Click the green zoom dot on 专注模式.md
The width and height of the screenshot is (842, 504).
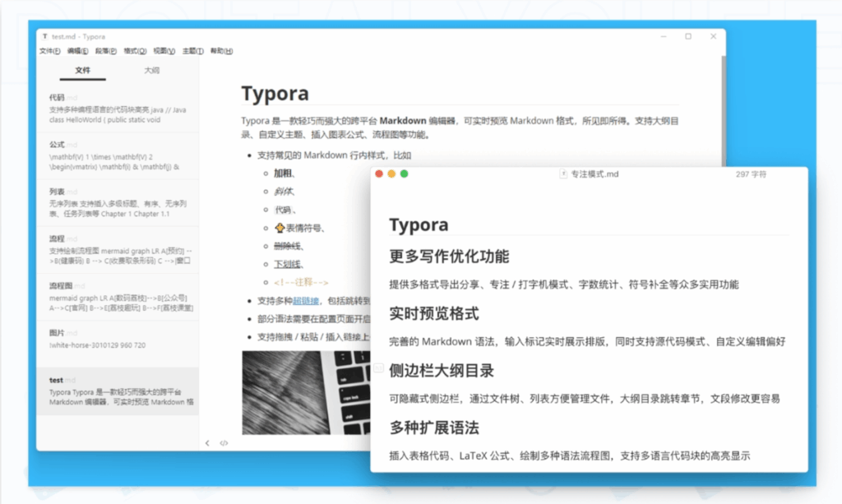(x=405, y=173)
